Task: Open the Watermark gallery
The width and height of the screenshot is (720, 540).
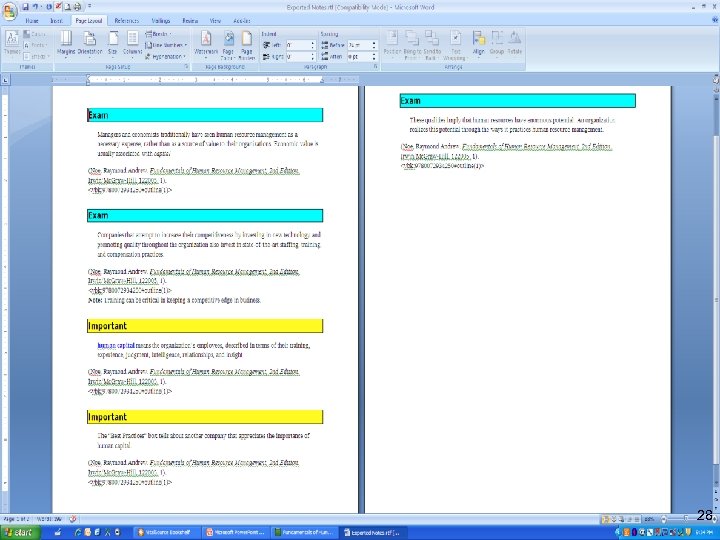Action: coord(206,45)
